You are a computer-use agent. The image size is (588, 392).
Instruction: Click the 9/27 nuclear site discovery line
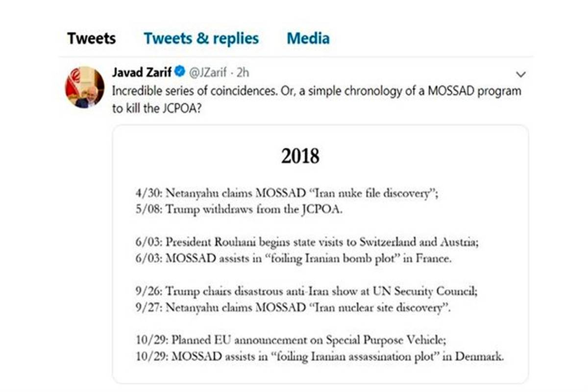click(293, 308)
